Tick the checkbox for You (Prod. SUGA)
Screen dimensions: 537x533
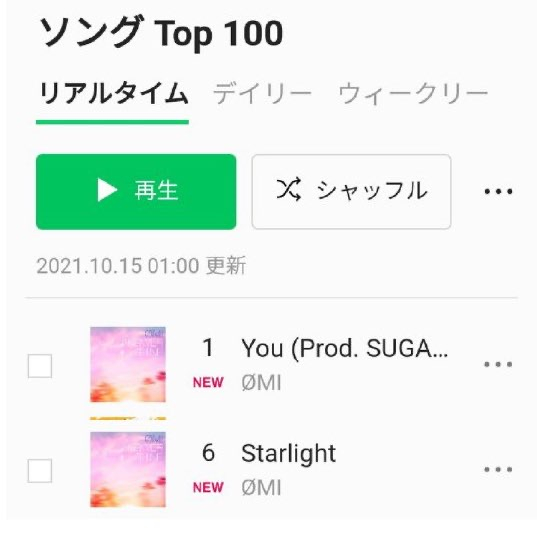coord(40,366)
